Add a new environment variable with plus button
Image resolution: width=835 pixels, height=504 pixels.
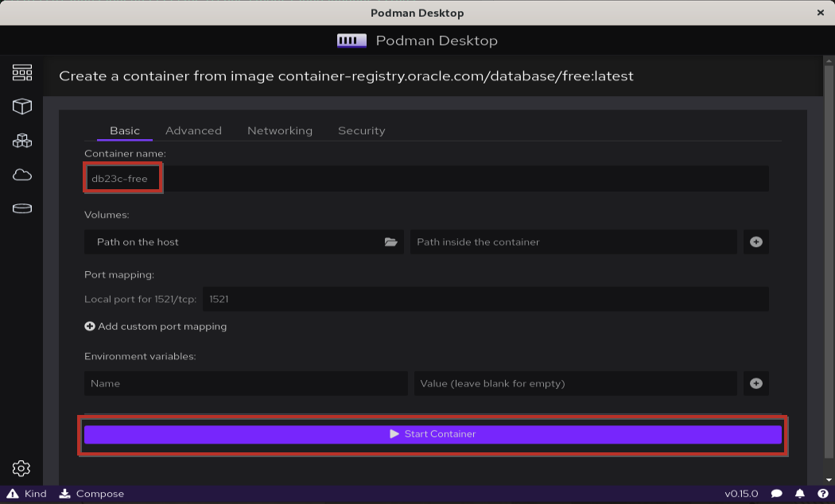[x=755, y=383]
